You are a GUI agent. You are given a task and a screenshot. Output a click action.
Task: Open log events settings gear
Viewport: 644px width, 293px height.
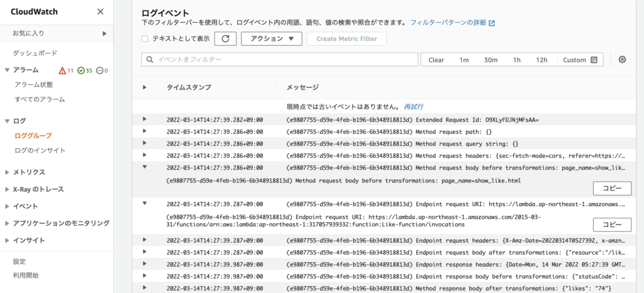click(x=622, y=60)
